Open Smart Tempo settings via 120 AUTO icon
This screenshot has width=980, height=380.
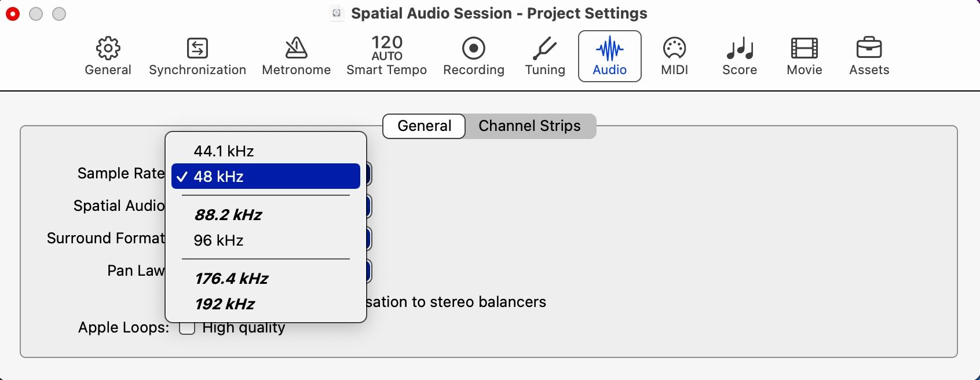click(x=386, y=55)
